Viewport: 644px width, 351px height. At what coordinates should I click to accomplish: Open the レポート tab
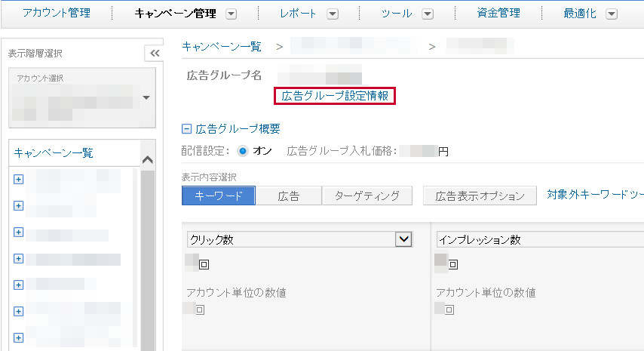[x=298, y=14]
